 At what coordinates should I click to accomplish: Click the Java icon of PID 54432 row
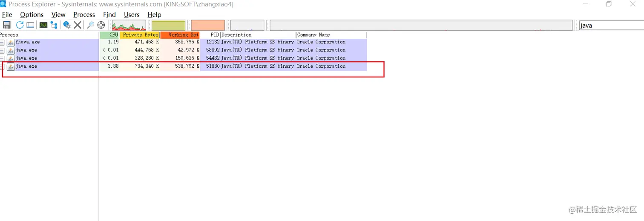(x=11, y=58)
